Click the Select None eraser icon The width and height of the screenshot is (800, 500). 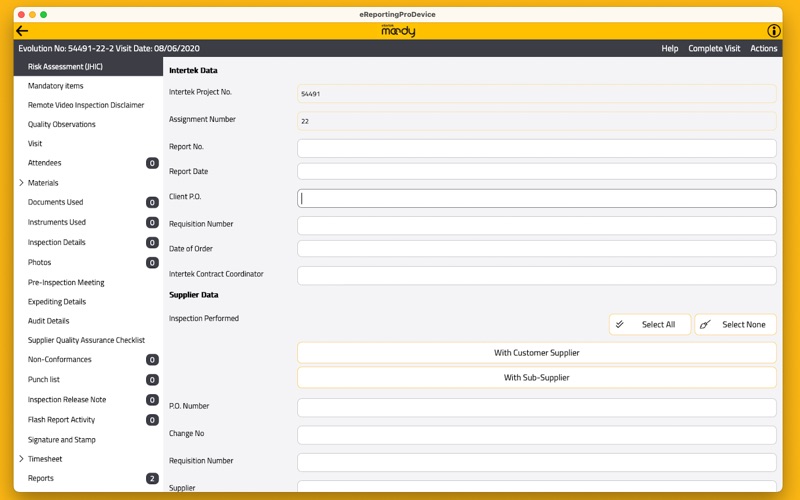(705, 324)
